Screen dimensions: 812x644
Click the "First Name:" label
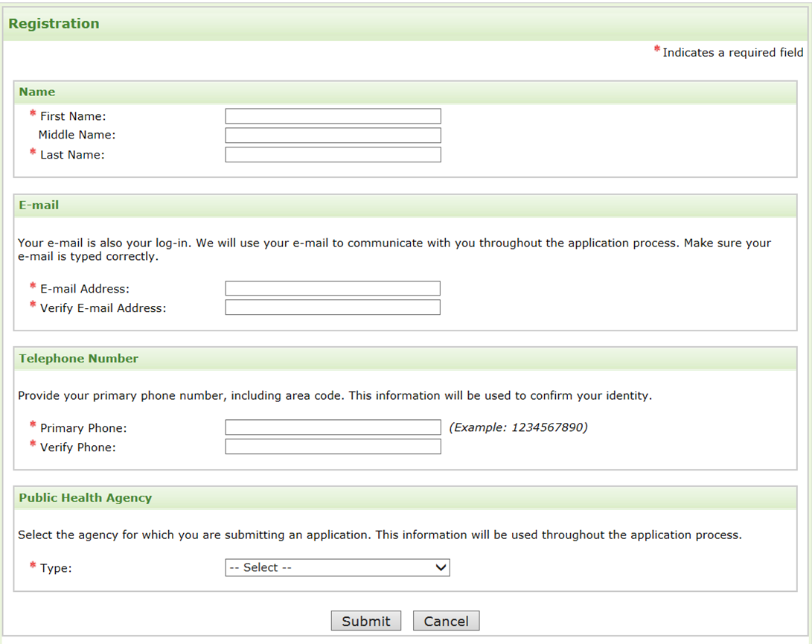(73, 116)
